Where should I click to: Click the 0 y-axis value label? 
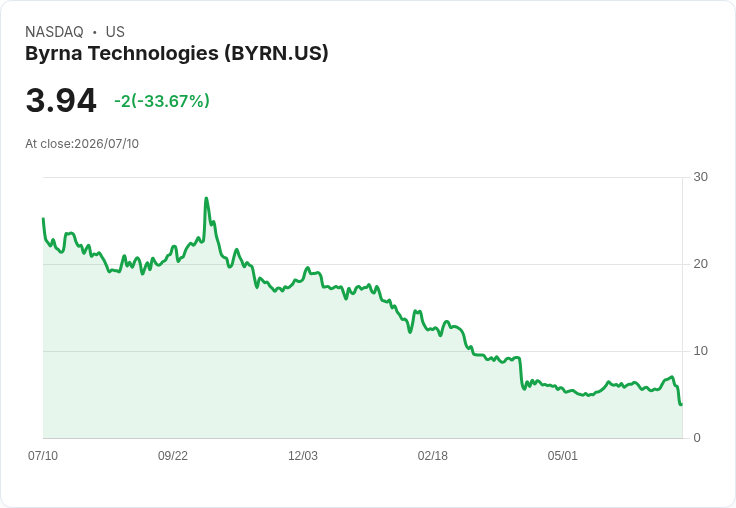(x=697, y=438)
